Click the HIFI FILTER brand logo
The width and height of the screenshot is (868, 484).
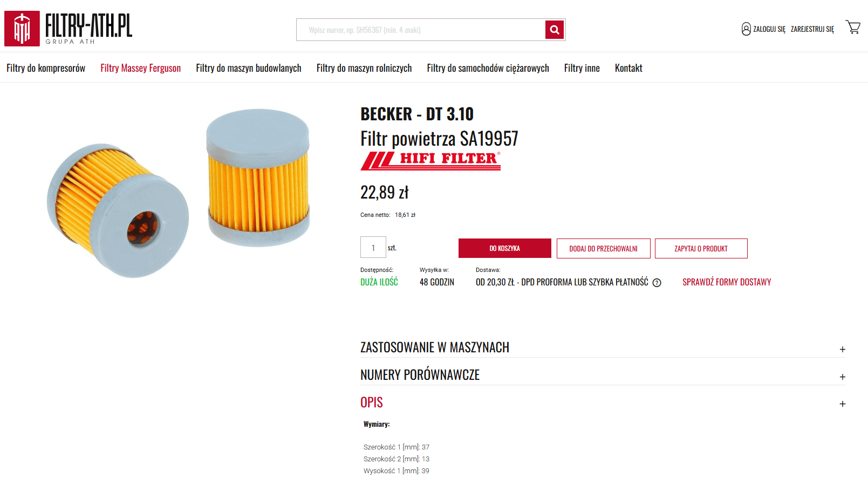430,161
